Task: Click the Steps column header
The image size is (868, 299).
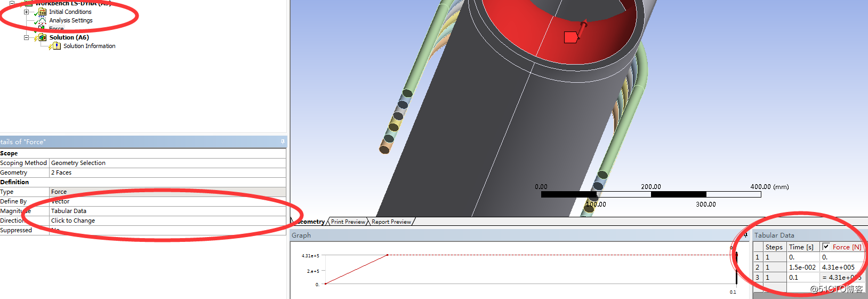Action: (x=774, y=247)
